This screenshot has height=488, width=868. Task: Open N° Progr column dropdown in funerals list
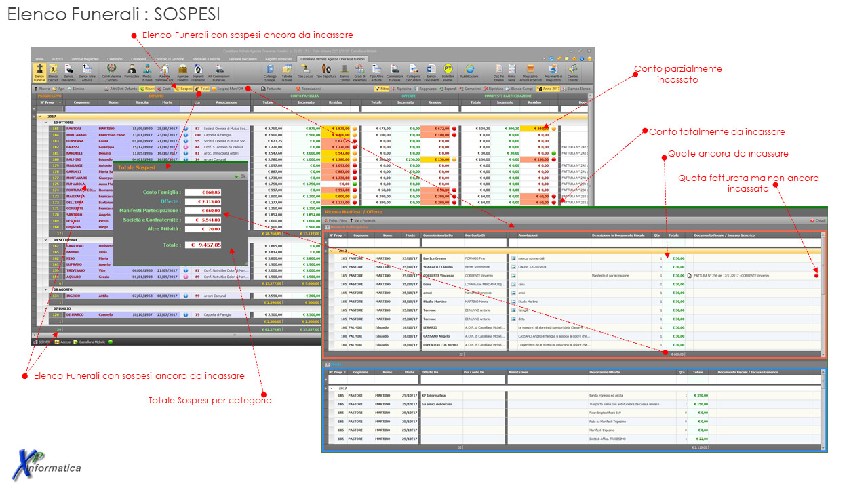click(x=60, y=102)
